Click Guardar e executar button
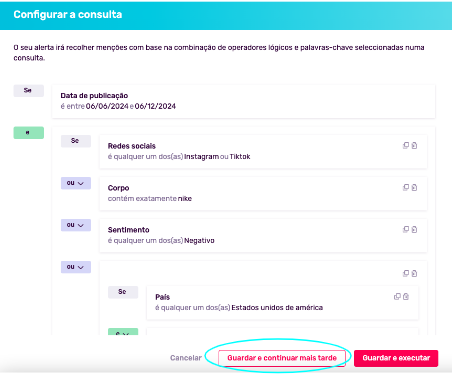Image resolution: width=452 pixels, height=377 pixels. 396,358
